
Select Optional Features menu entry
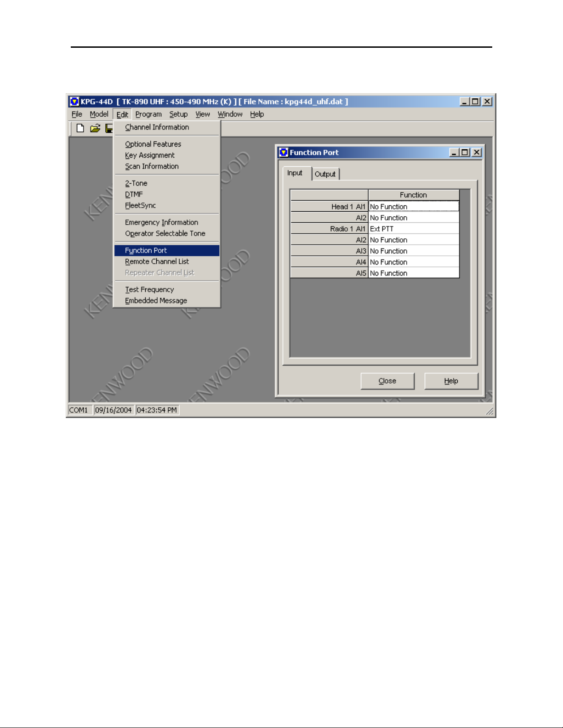[167, 144]
